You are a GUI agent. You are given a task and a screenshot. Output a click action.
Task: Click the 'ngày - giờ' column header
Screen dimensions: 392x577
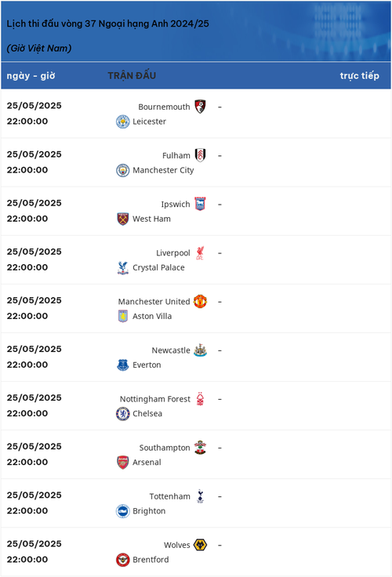coord(31,75)
